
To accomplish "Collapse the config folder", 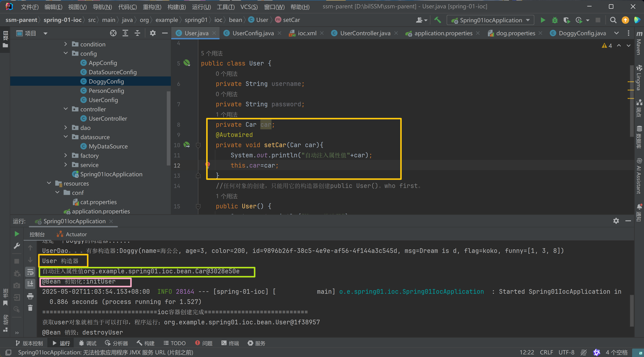I will pyautogui.click(x=66, y=53).
